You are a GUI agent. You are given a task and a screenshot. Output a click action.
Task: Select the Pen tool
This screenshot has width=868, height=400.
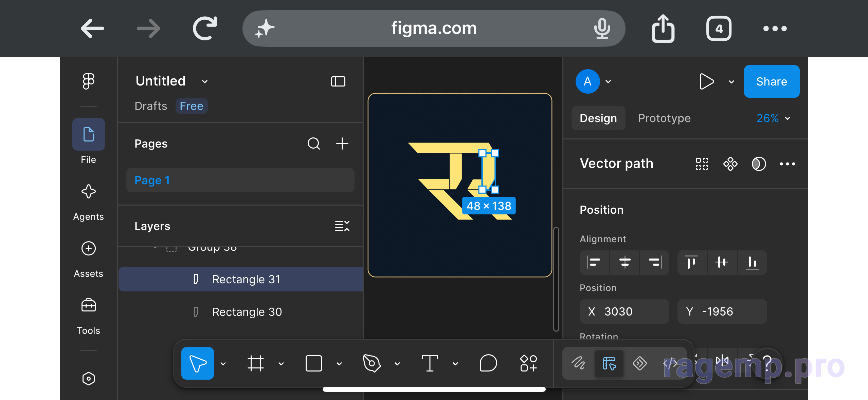(372, 363)
